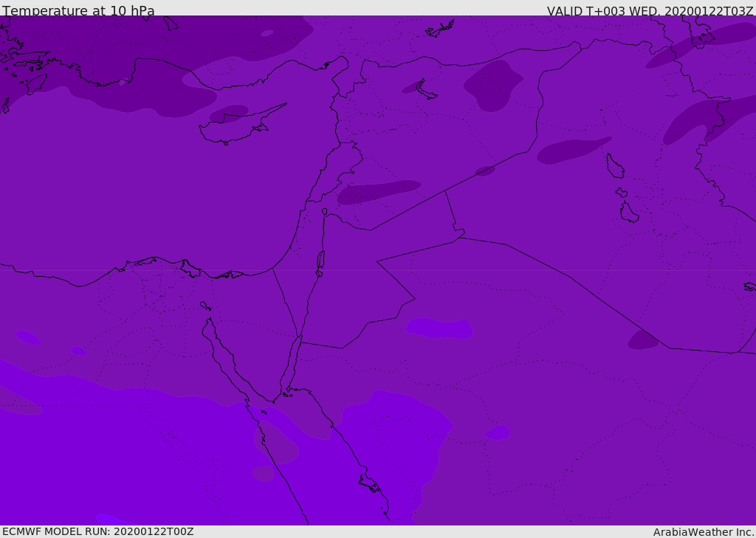The width and height of the screenshot is (756, 538).
Task: Click the 'ArabiaWeather Inc.' credit text
Action: pos(703,532)
